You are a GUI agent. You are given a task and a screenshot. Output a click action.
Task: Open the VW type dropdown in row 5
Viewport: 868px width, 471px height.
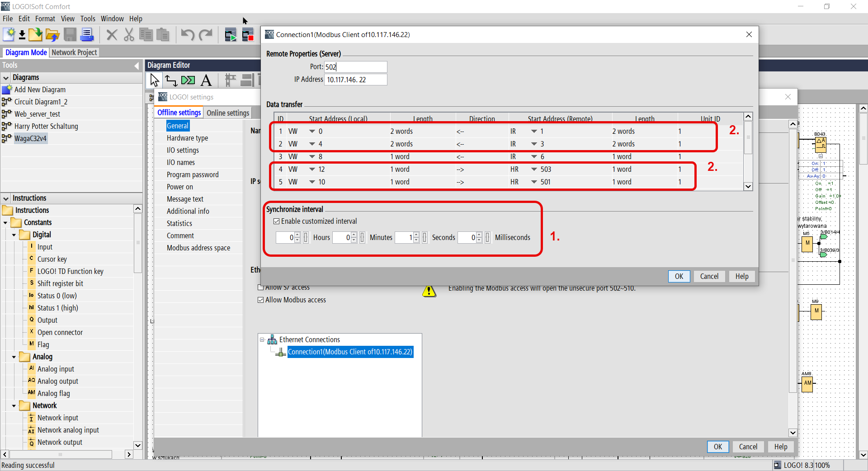[x=312, y=182]
